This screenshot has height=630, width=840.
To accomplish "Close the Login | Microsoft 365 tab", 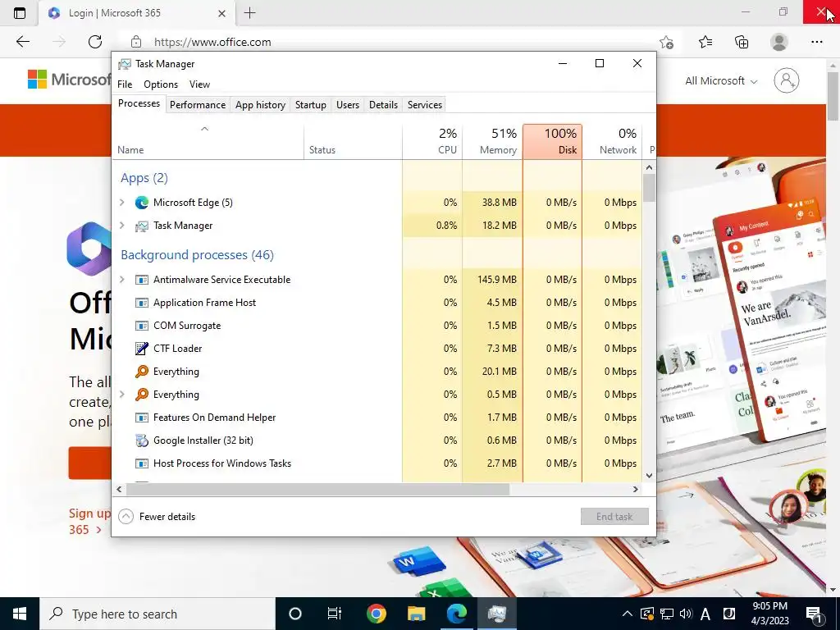I will point(221,13).
